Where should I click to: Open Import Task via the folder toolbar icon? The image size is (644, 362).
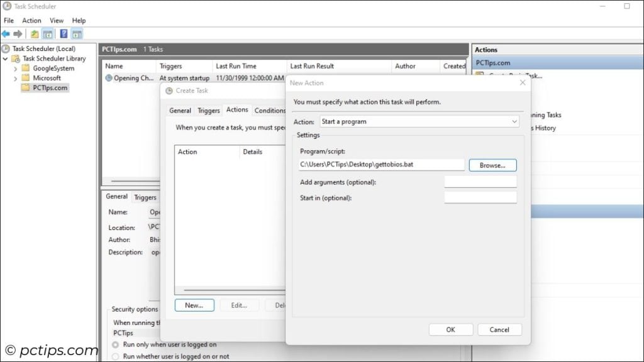[x=33, y=33]
